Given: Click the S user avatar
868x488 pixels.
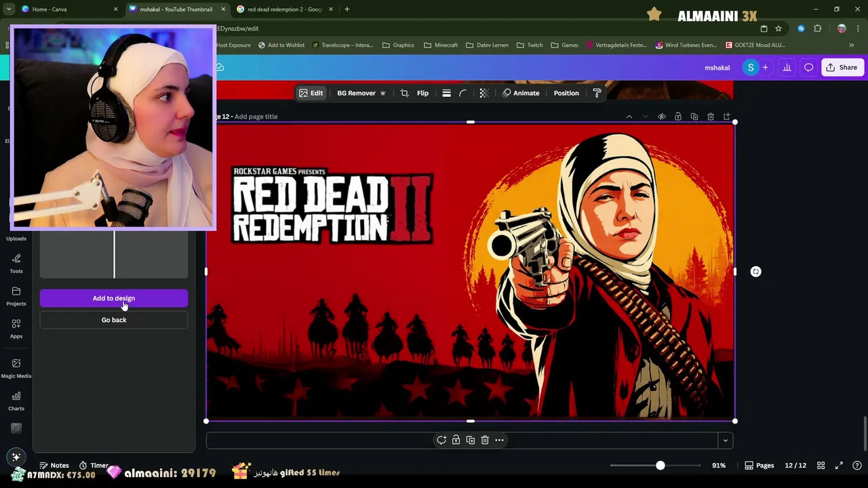Looking at the screenshot, I should [750, 68].
